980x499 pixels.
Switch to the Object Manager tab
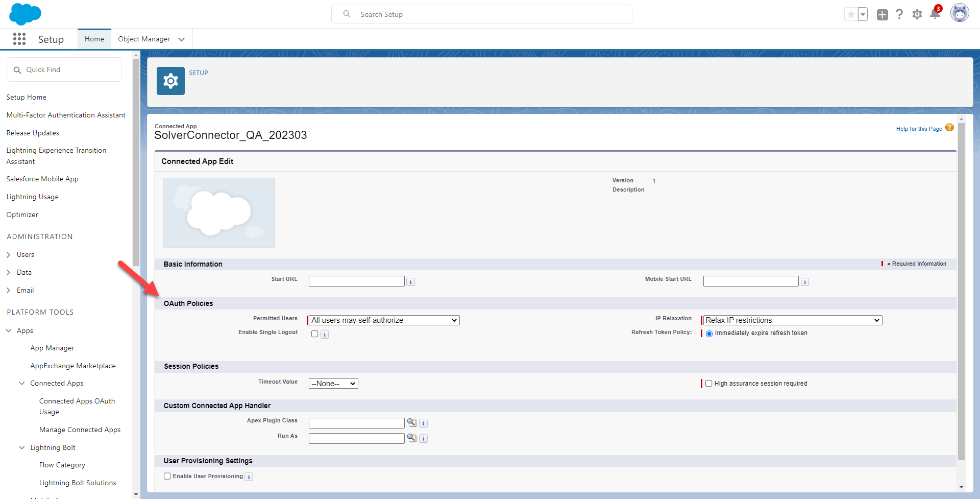coord(144,39)
